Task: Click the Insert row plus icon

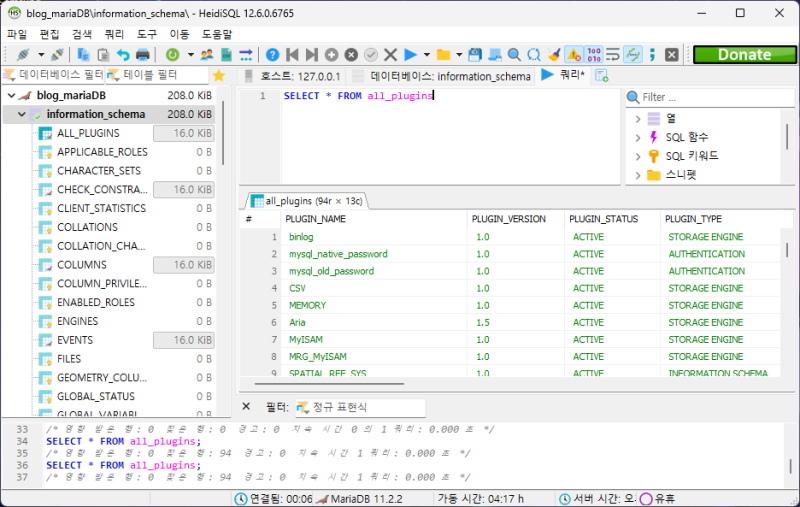Action: tap(332, 55)
